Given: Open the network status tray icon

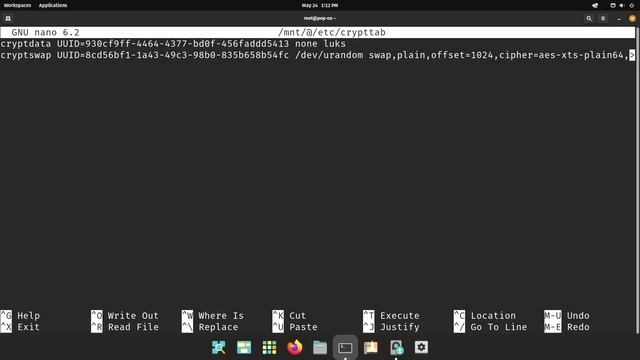Looking at the screenshot, I should [x=595, y=5].
